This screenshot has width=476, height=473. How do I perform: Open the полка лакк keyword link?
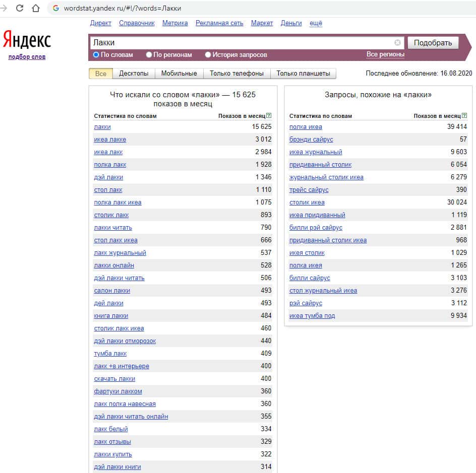coord(110,165)
